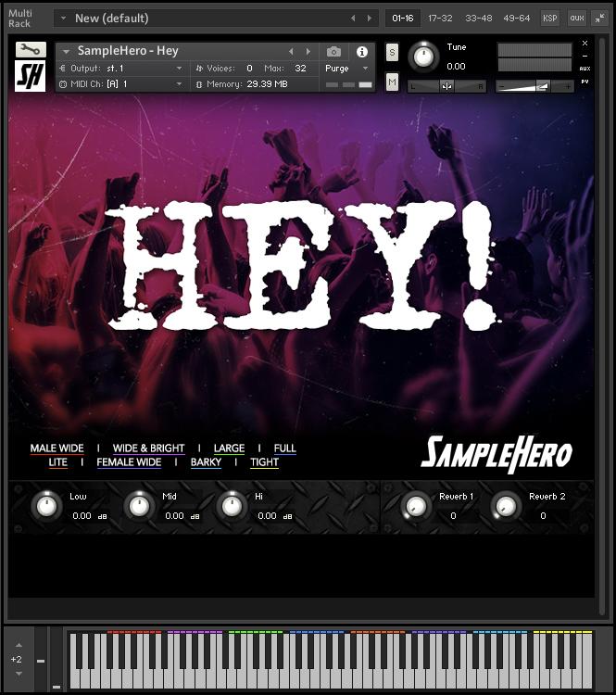Close the SampleHero Hey instrument
The height and width of the screenshot is (695, 616).
pyautogui.click(x=585, y=43)
